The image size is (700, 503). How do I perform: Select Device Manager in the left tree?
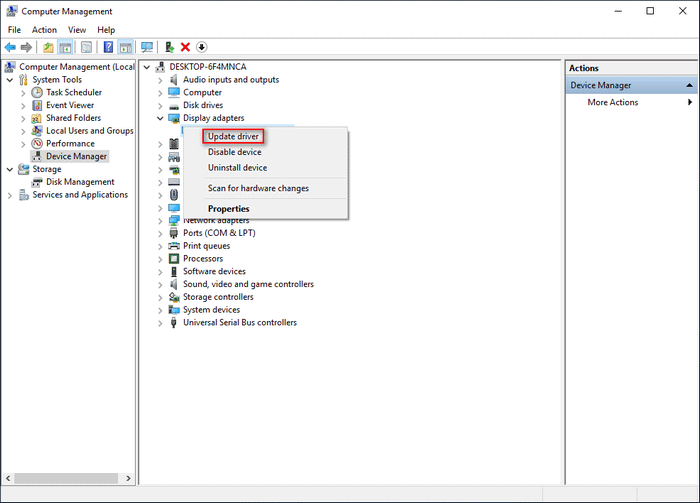[x=76, y=157]
